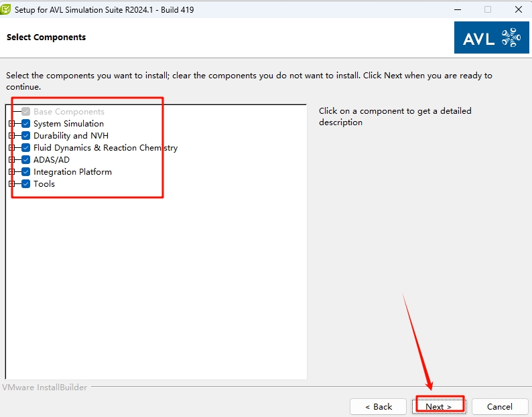Click the installer icon in title bar
The image size is (532, 417).
7,9
